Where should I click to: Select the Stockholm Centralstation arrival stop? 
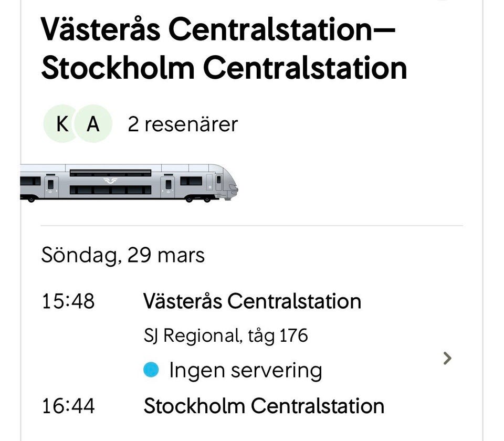[x=264, y=406]
